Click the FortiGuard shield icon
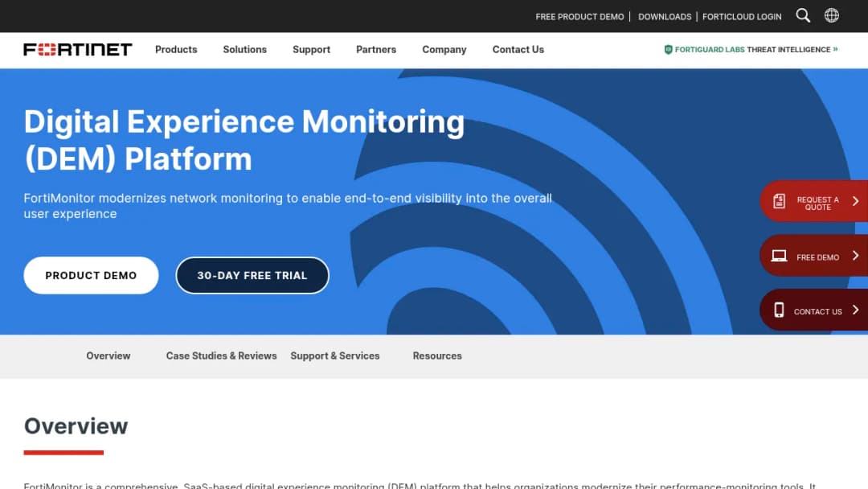Image resolution: width=868 pixels, height=489 pixels. (668, 49)
